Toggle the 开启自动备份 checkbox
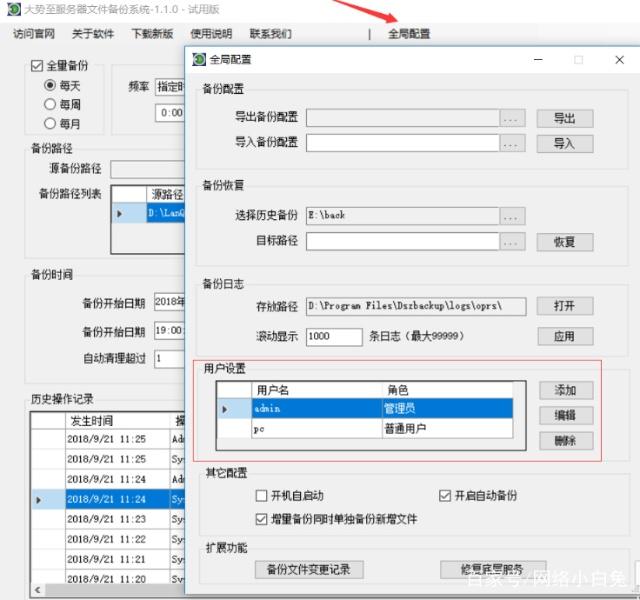 coord(444,496)
